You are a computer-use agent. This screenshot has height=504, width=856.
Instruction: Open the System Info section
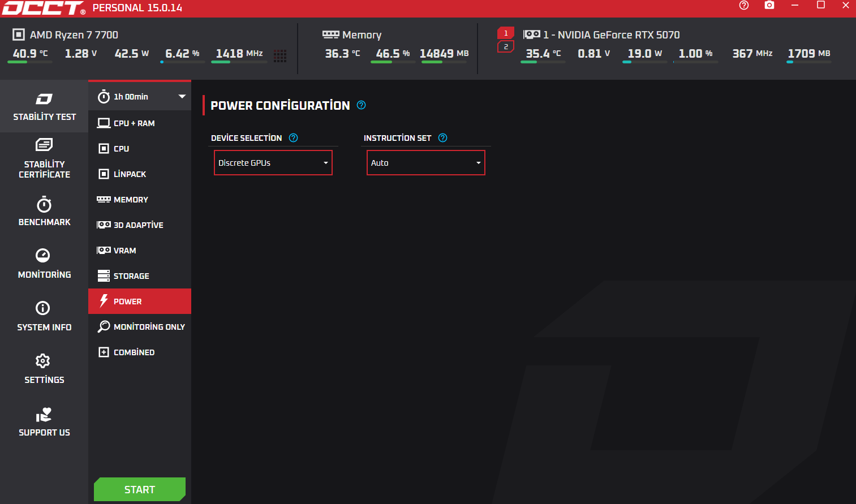click(x=44, y=316)
